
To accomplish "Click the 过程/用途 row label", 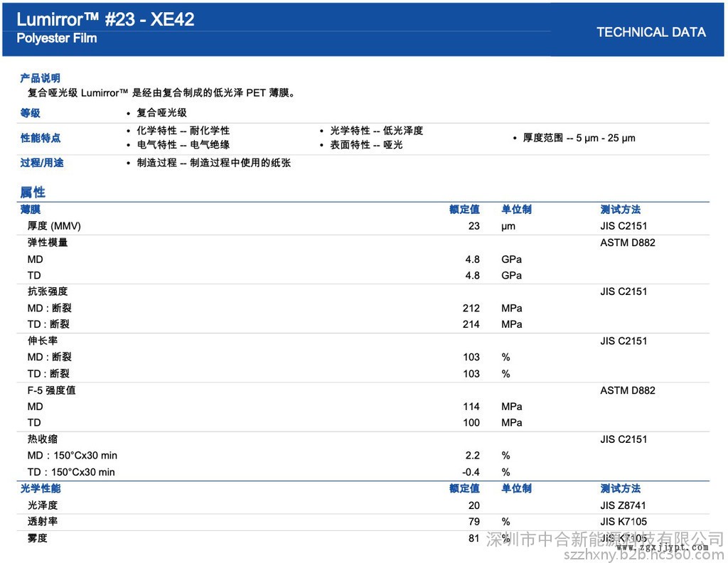I will click(42, 163).
